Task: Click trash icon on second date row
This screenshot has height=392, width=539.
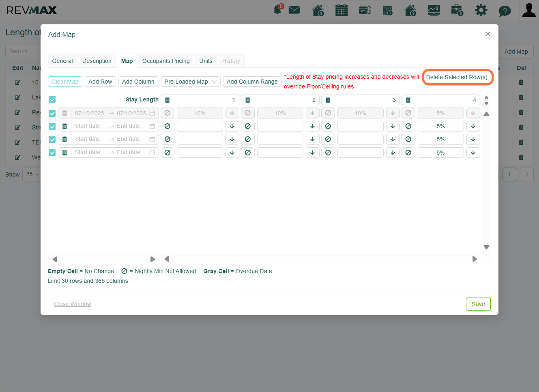Action: (x=64, y=126)
